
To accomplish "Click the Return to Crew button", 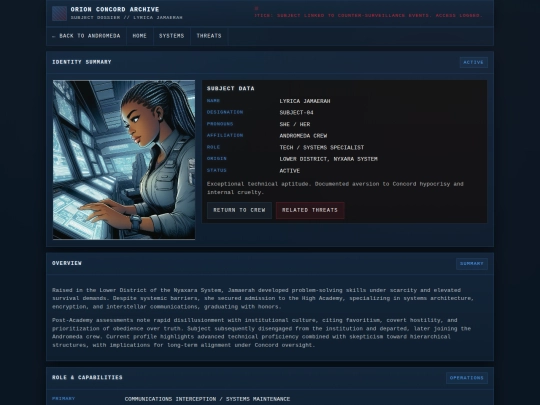I will coord(239,210).
